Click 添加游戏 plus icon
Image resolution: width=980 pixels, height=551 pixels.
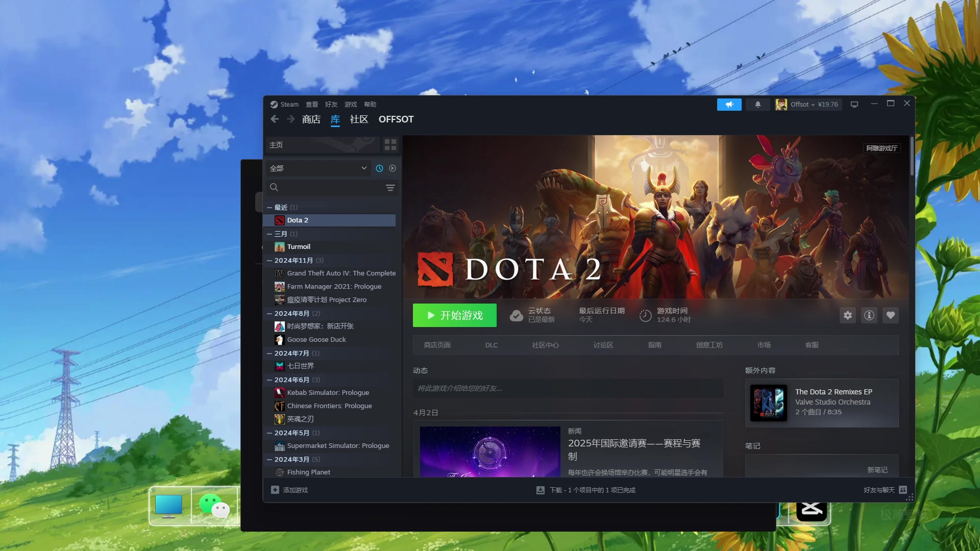coord(275,490)
